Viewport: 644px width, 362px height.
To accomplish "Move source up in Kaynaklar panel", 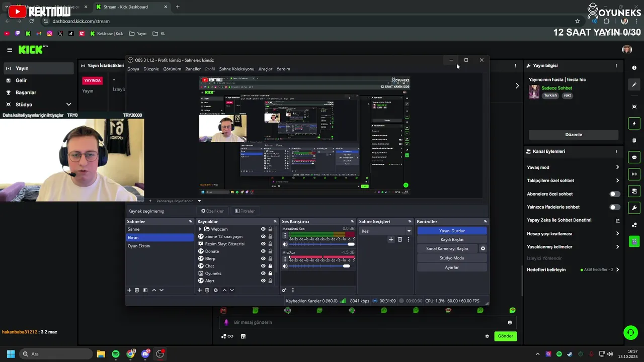I will click(224, 290).
